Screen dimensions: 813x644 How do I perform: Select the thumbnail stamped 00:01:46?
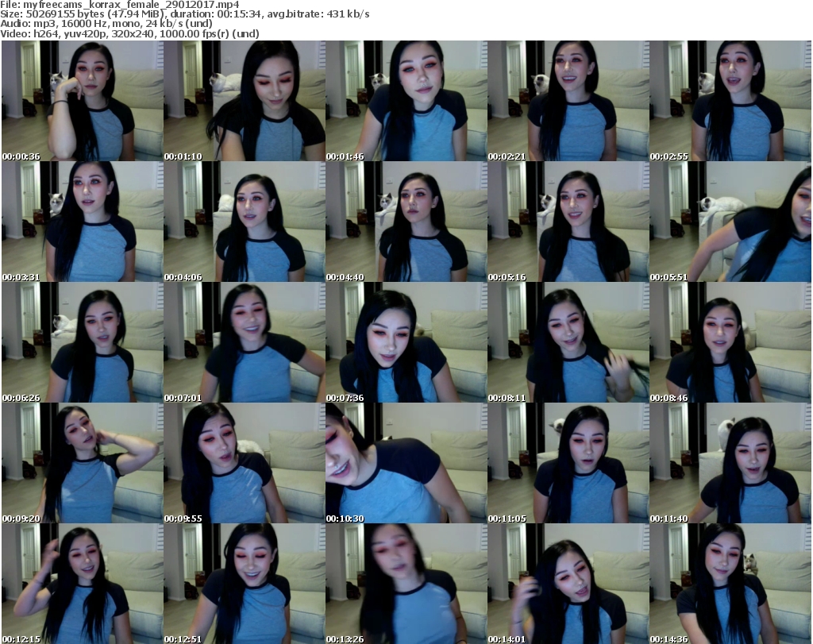[406, 101]
